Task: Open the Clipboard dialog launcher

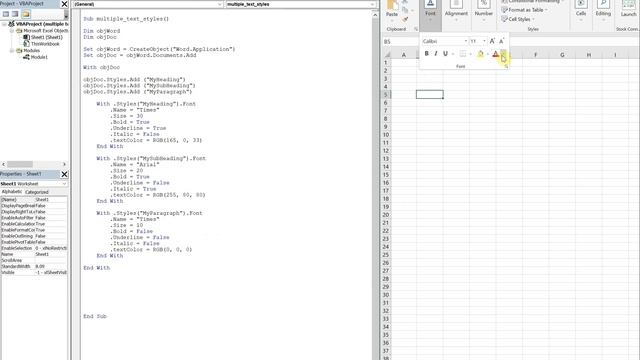Action: click(416, 29)
